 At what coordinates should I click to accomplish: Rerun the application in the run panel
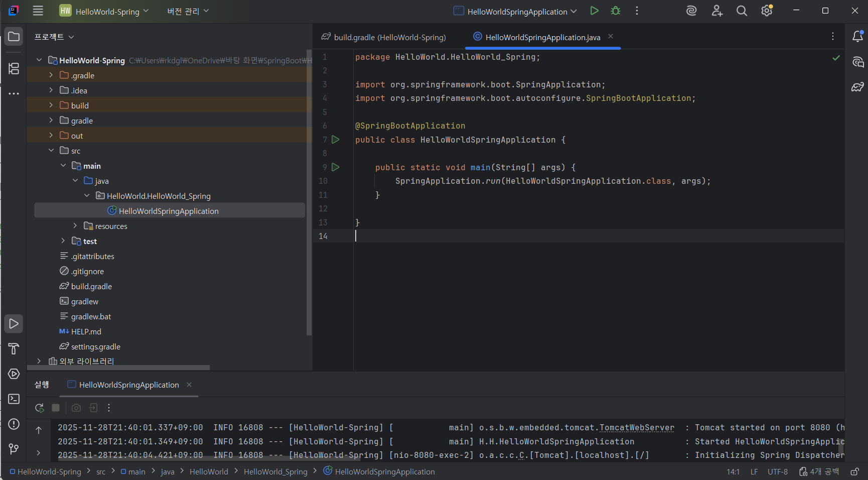tap(39, 408)
